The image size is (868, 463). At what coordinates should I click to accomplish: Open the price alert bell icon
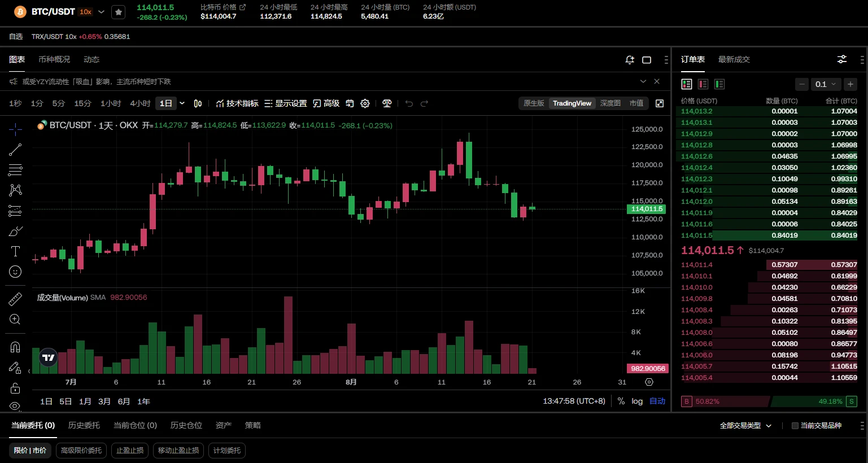click(630, 59)
